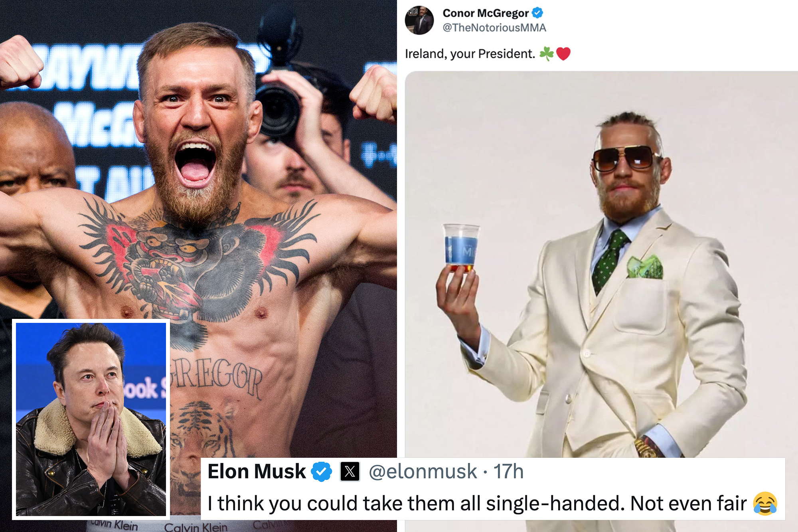
Task: Open the @TheNotoriousMMA handle link
Action: [494, 28]
